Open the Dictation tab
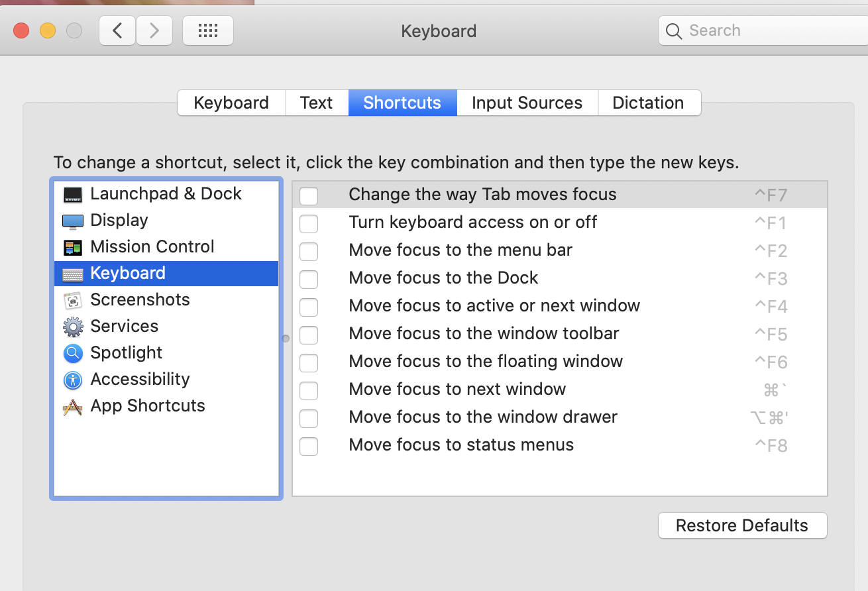Screen dimensions: 868x591 tap(649, 103)
